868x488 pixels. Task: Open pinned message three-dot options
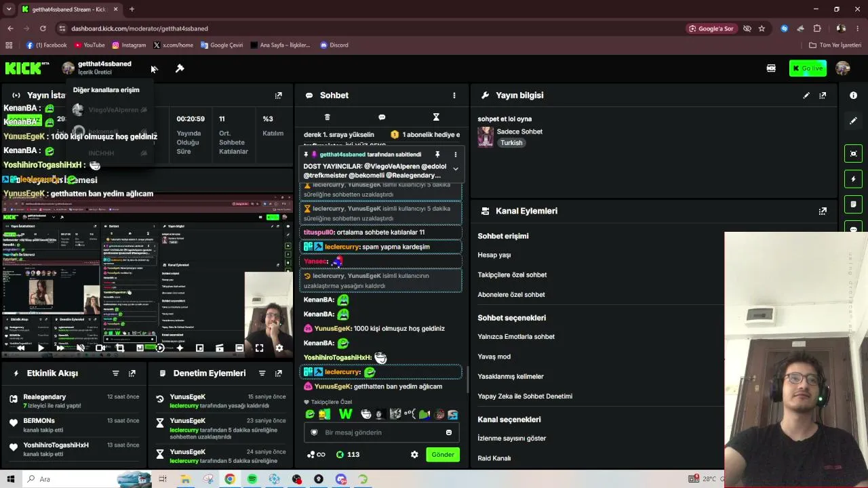click(455, 155)
